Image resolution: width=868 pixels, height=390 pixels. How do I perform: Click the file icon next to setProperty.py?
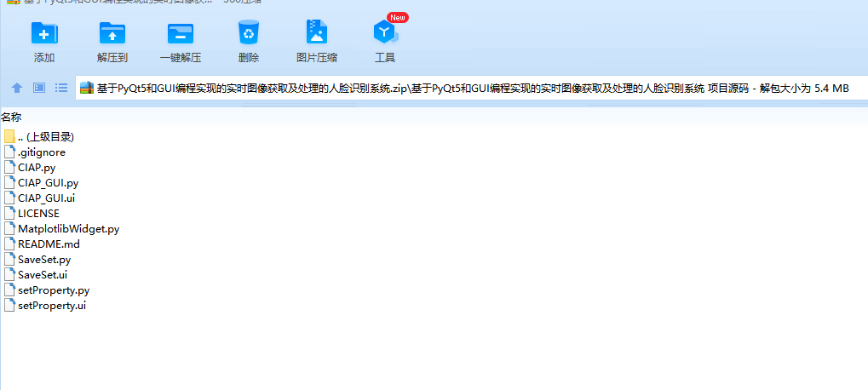click(9, 290)
